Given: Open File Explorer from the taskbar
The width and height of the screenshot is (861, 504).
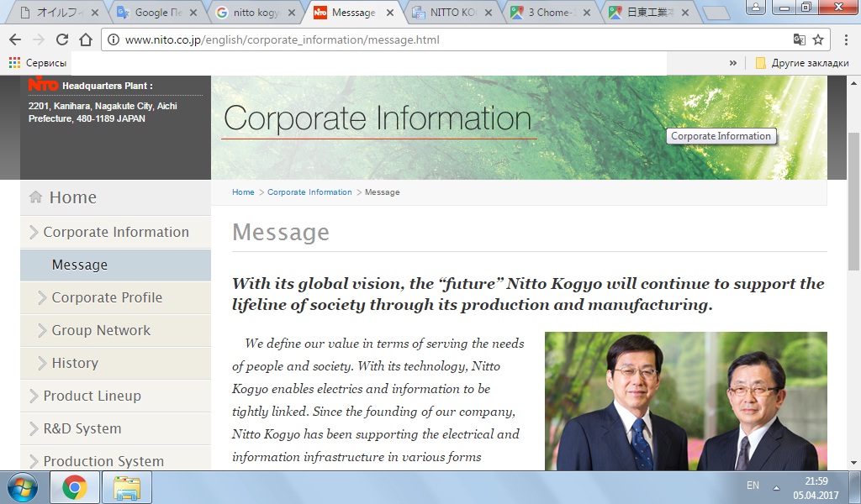Looking at the screenshot, I should pos(128,487).
